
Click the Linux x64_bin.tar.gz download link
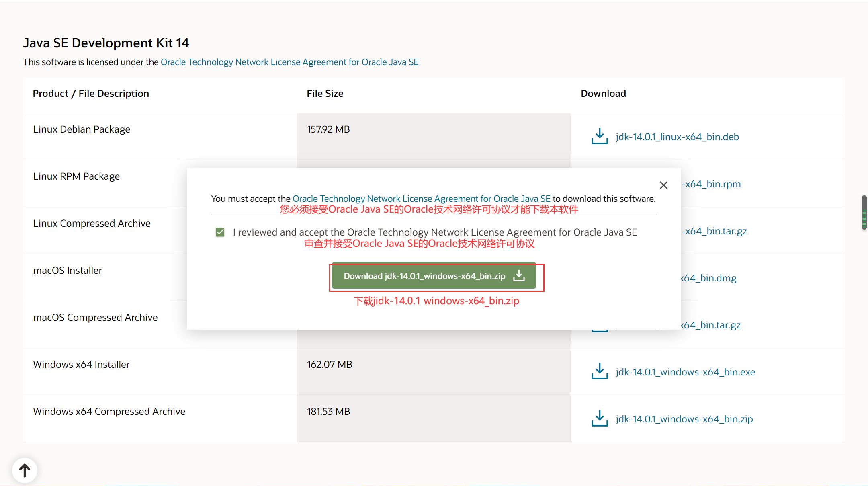pos(714,231)
